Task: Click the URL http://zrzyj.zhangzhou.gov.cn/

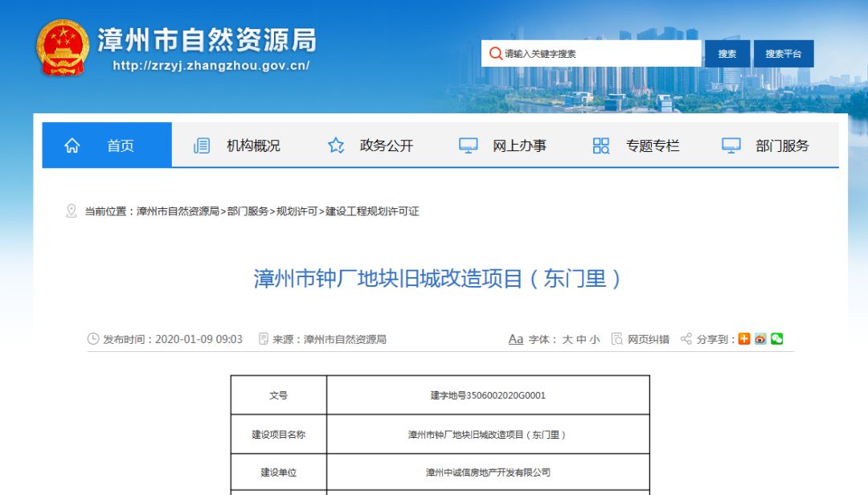Action: (x=211, y=66)
